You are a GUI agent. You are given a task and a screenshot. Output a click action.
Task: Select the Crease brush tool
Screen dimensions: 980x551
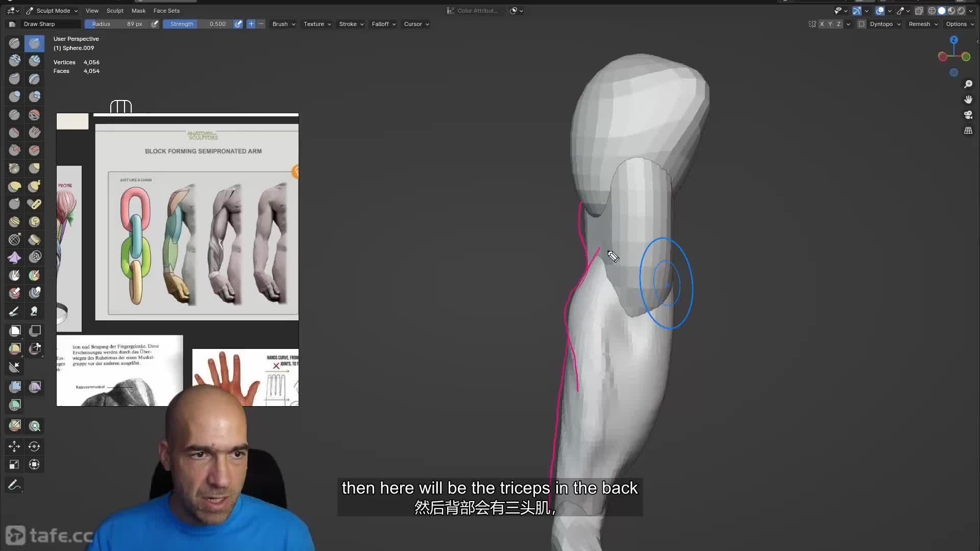pos(14,115)
